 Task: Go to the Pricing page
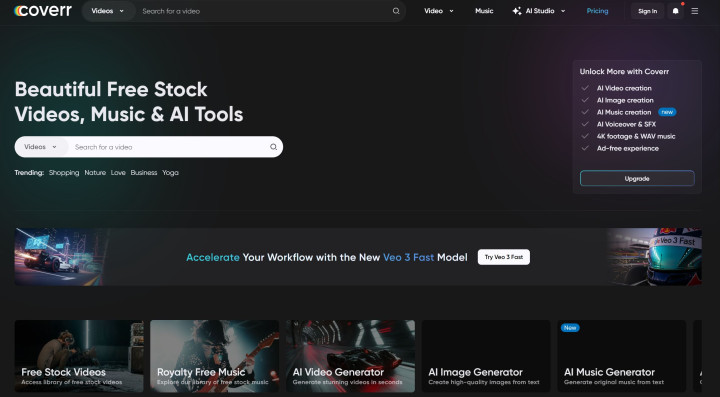[x=597, y=11]
